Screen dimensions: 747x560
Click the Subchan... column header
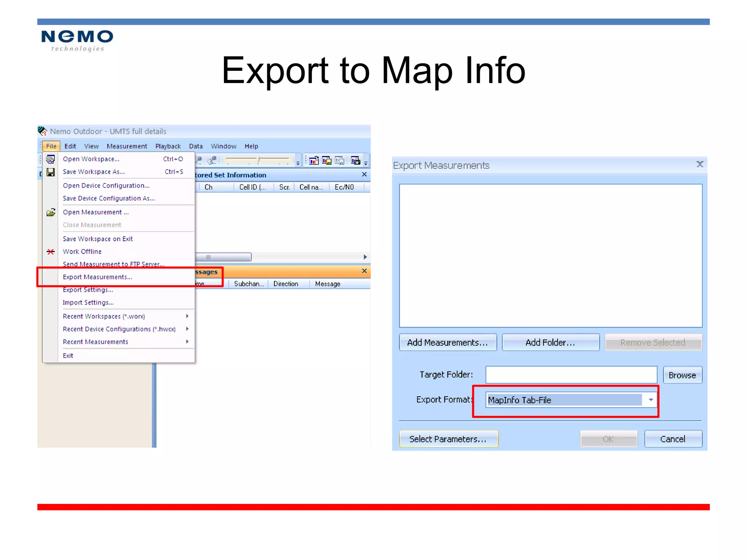coord(249,284)
